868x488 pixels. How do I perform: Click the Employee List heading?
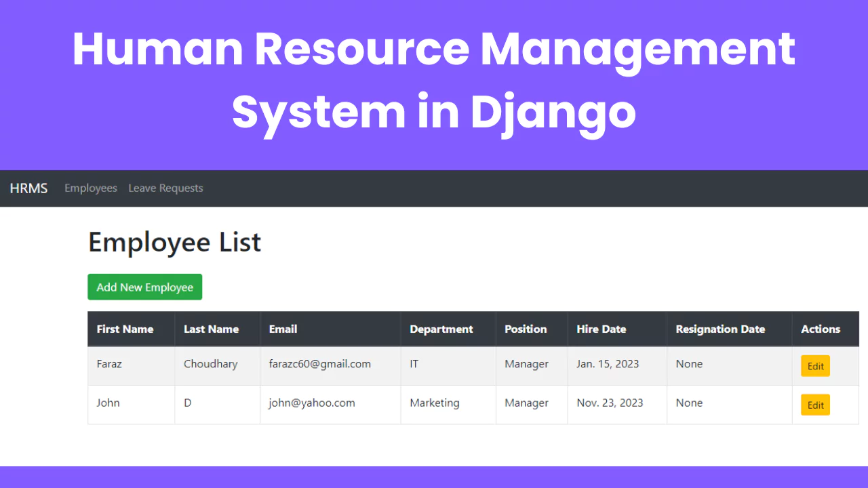[x=174, y=243]
